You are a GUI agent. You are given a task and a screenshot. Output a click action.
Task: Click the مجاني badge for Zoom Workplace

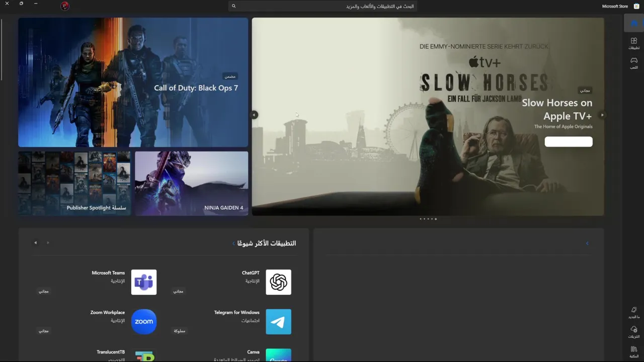pos(44,331)
